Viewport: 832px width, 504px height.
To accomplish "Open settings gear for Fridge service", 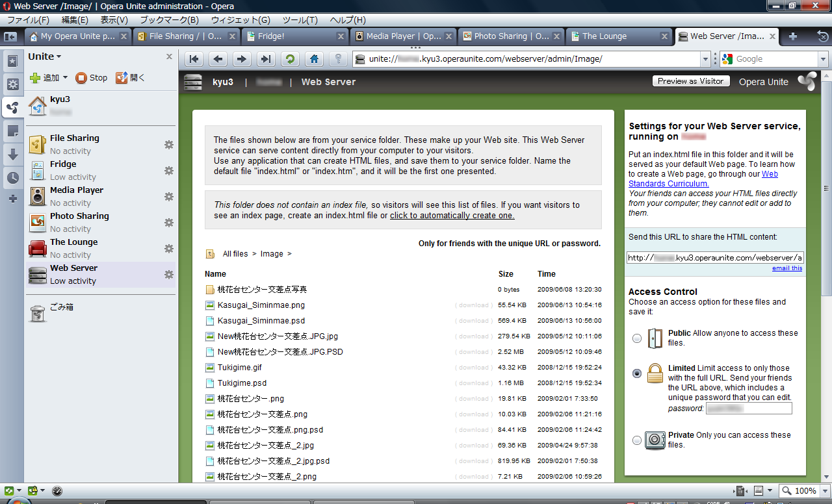I will [x=169, y=171].
